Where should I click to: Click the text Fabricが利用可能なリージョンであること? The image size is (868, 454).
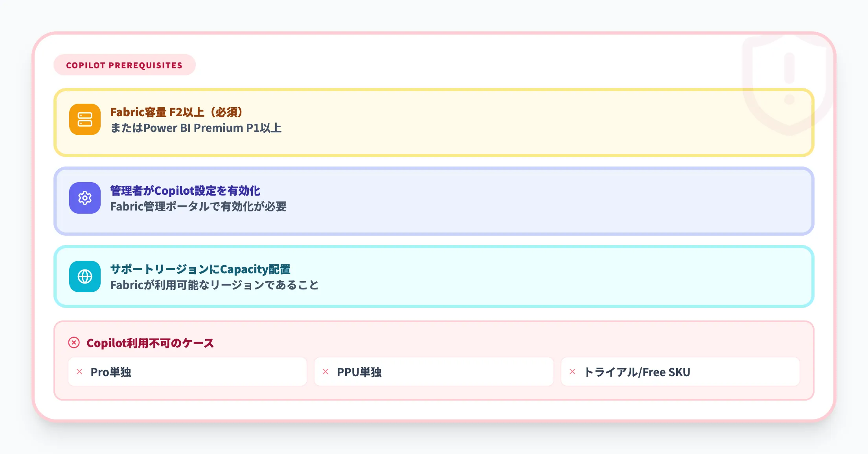pos(215,285)
